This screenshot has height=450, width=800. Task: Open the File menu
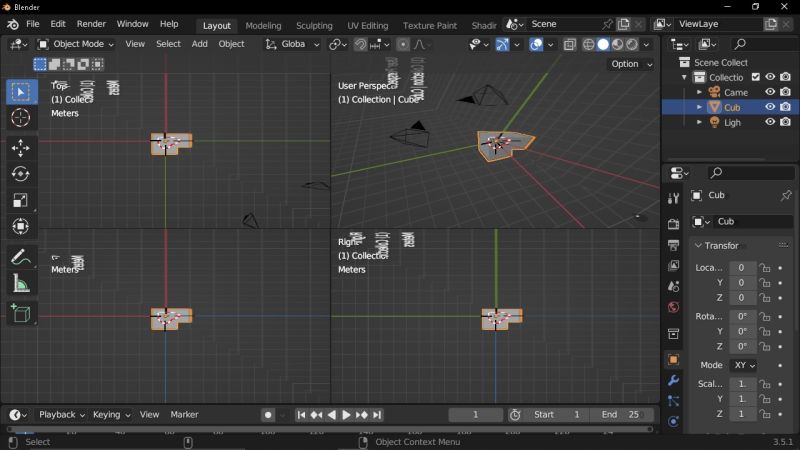click(x=33, y=24)
